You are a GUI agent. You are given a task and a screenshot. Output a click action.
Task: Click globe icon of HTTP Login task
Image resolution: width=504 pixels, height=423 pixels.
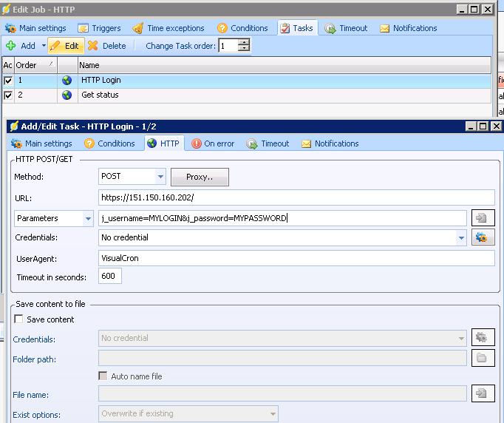click(67, 81)
